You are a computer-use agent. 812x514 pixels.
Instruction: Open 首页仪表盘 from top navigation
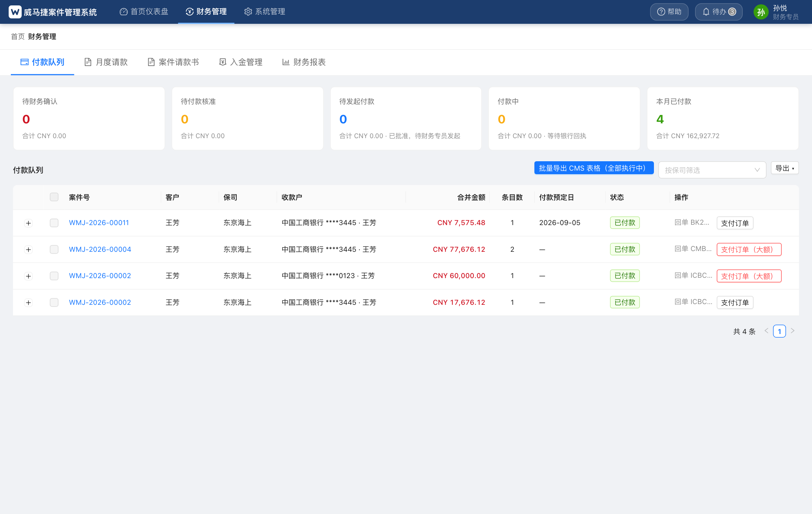click(144, 12)
